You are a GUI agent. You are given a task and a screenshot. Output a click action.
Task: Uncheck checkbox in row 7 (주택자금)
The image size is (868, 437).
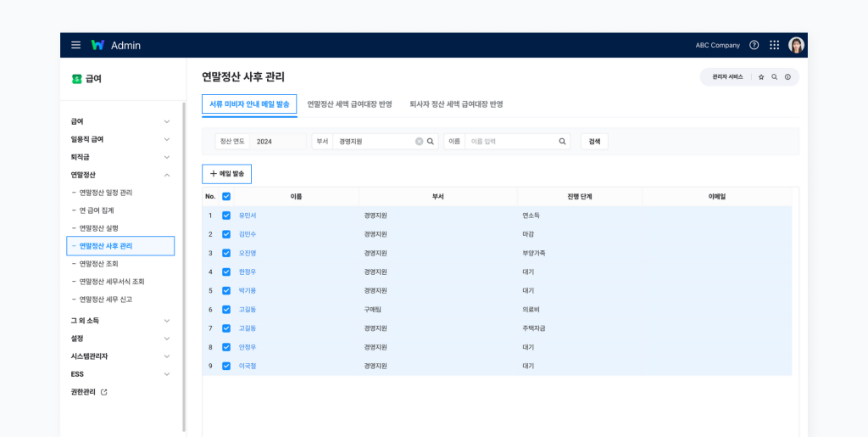tap(225, 328)
